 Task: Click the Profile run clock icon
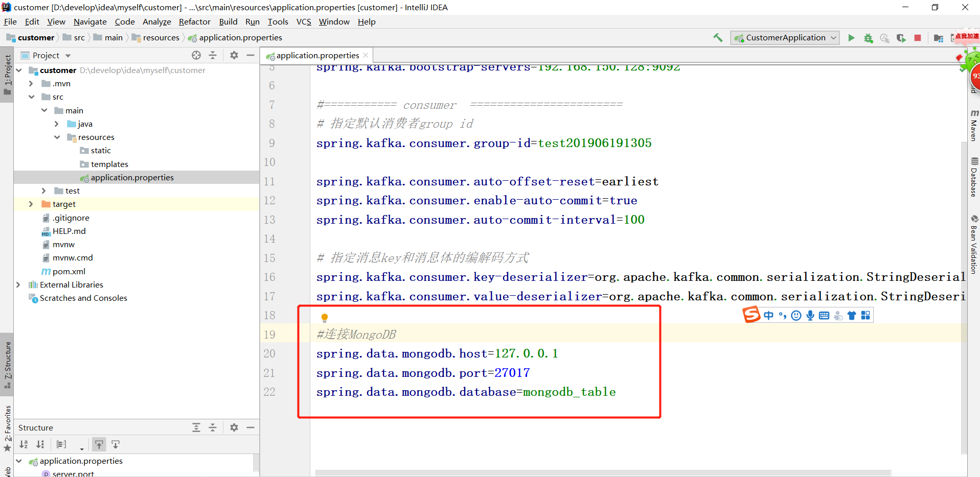[x=884, y=38]
